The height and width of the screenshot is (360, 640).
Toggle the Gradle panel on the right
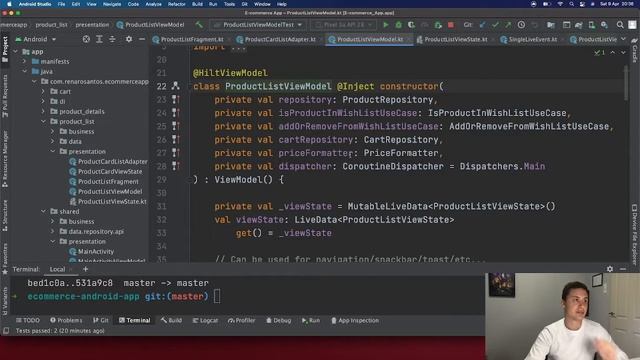pyautogui.click(x=635, y=50)
